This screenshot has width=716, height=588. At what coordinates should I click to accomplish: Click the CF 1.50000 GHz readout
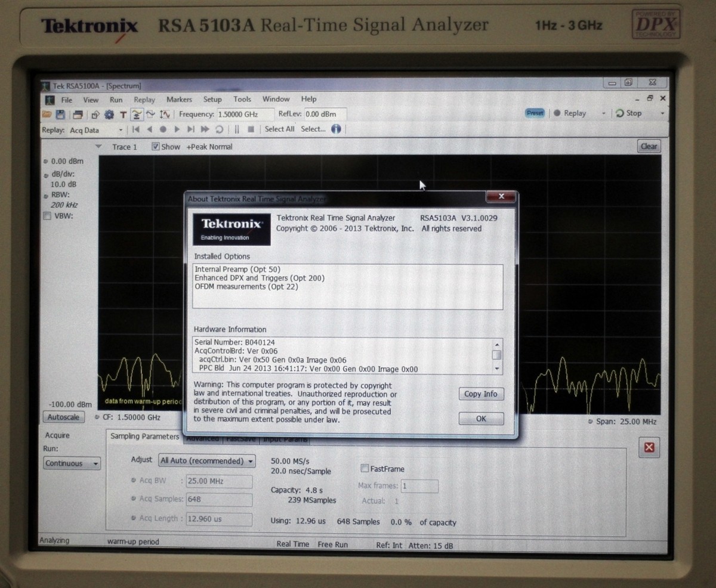(x=132, y=417)
